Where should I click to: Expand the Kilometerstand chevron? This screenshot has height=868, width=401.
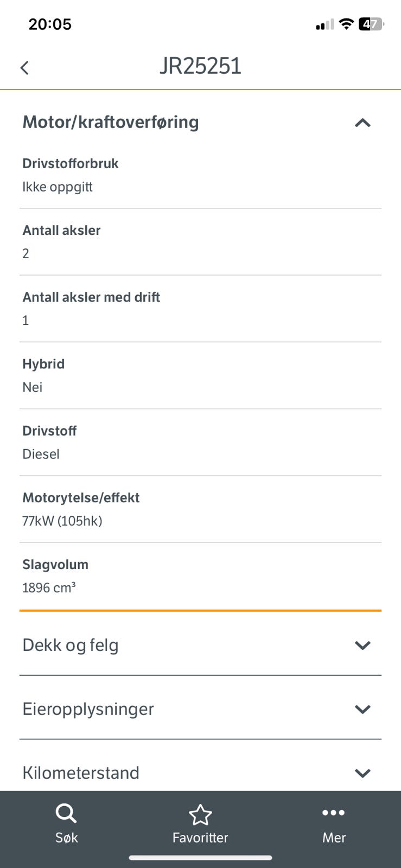[362, 773]
